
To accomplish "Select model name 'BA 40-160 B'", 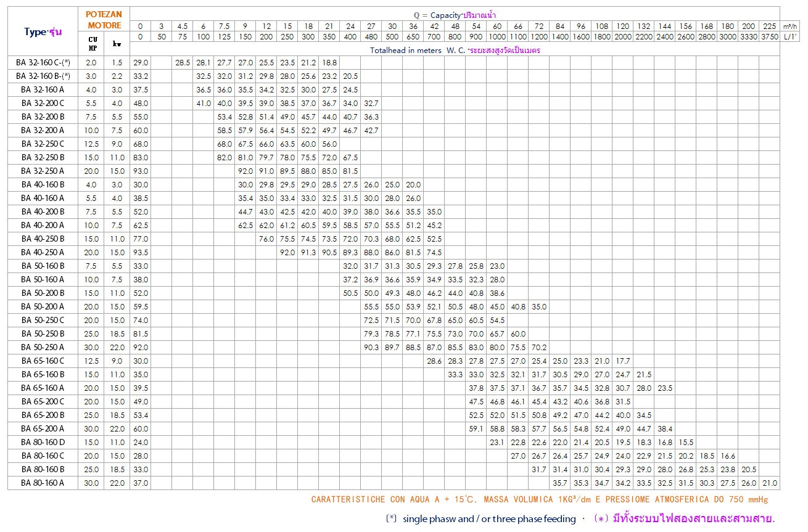I will pyautogui.click(x=43, y=184).
